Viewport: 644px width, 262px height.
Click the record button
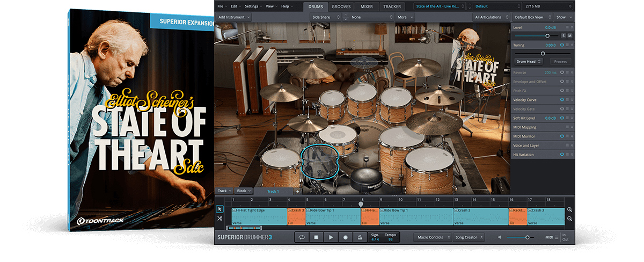pyautogui.click(x=346, y=237)
